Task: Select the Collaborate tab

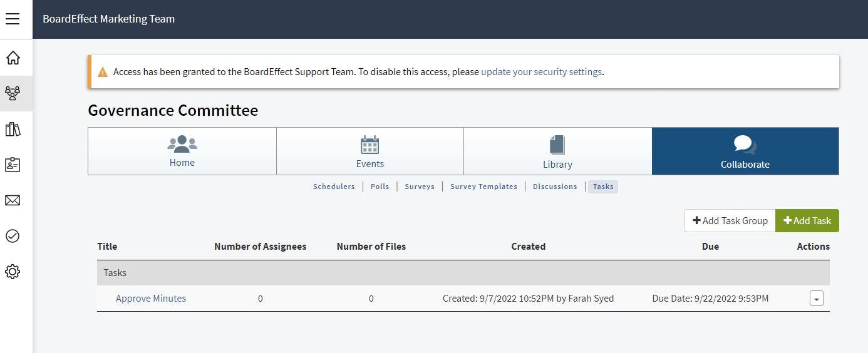Action: tap(745, 151)
